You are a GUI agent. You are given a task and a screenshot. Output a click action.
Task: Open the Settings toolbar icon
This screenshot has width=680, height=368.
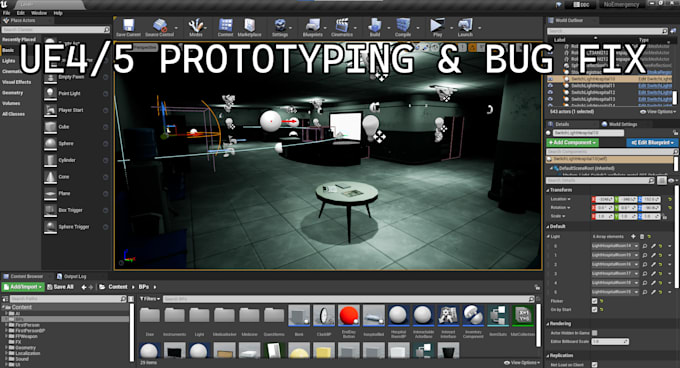click(280, 27)
